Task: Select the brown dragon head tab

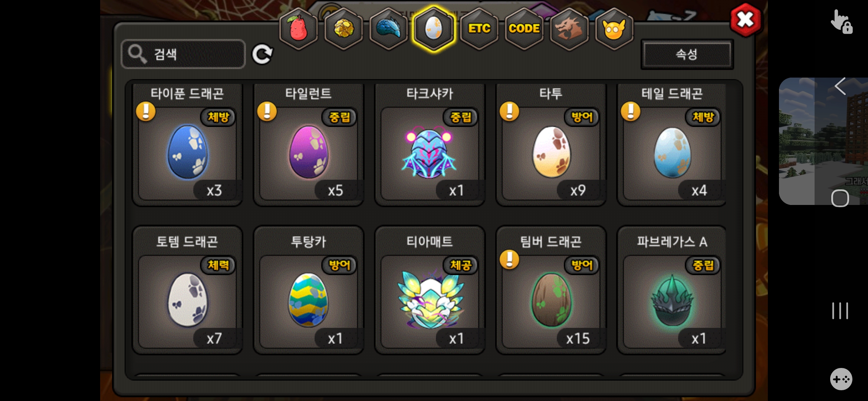Action: (569, 28)
